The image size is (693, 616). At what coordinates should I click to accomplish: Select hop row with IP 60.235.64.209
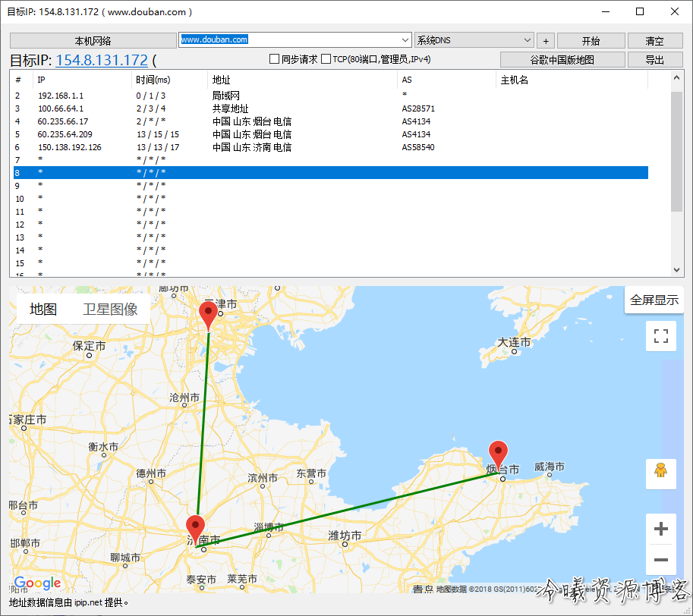point(331,134)
